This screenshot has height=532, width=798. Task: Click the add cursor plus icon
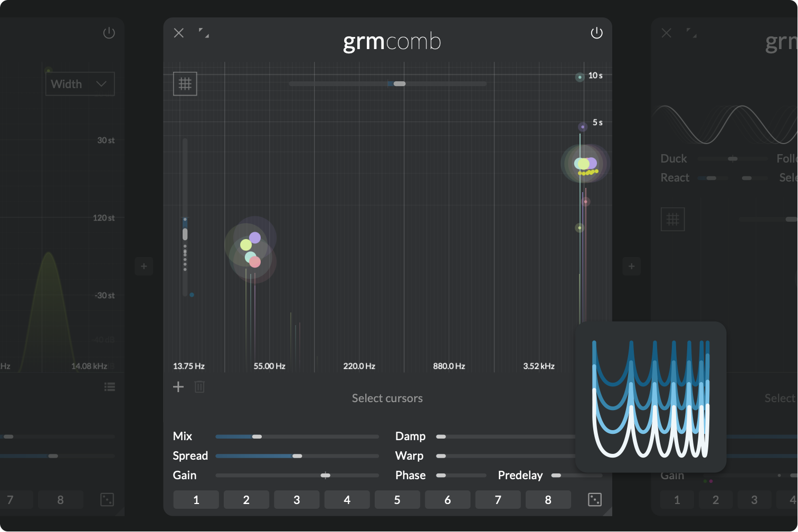(x=178, y=387)
